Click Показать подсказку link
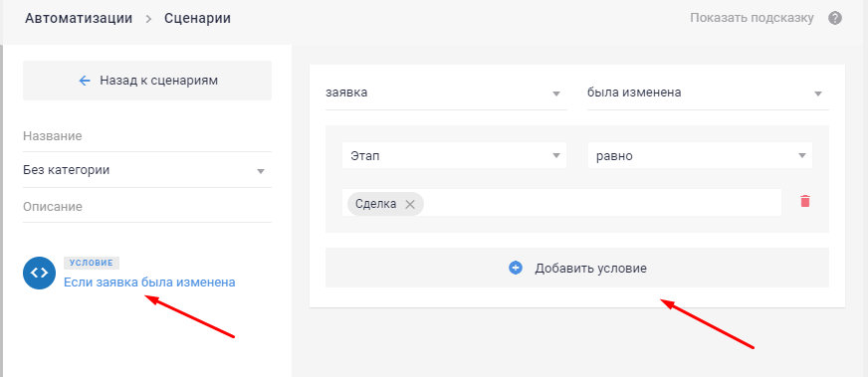868x377 pixels. click(x=752, y=18)
